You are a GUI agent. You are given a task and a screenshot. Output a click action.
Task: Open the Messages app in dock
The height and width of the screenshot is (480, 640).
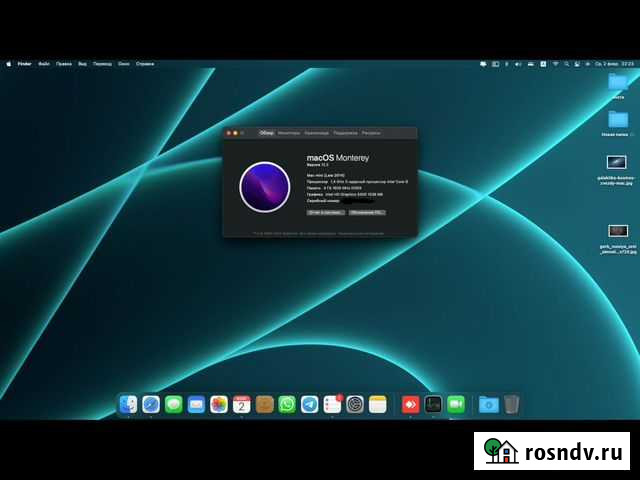point(174,404)
